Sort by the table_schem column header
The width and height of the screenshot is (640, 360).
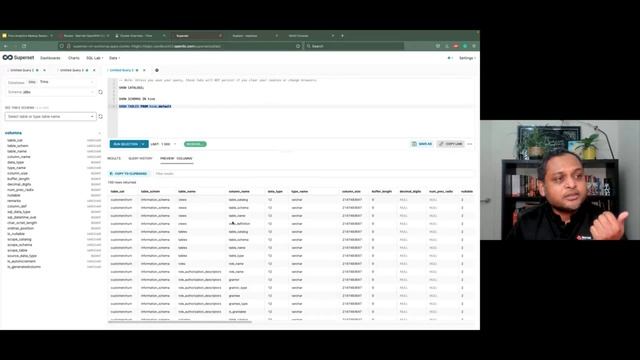click(151, 191)
